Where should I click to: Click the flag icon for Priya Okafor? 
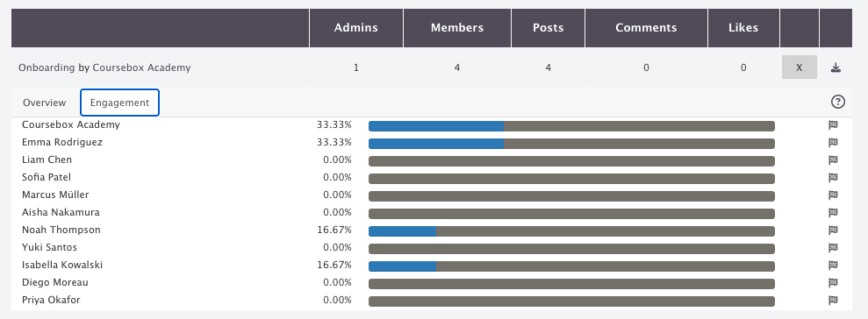[x=833, y=301]
